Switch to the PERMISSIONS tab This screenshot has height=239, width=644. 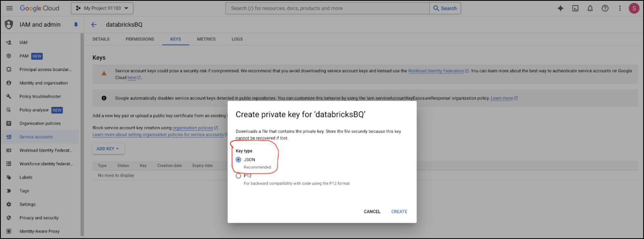point(139,39)
